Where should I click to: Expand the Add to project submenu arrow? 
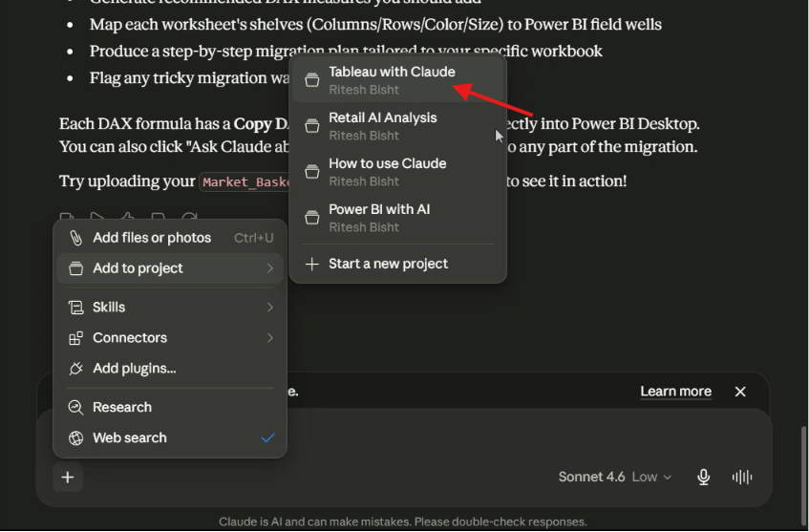coord(270,268)
